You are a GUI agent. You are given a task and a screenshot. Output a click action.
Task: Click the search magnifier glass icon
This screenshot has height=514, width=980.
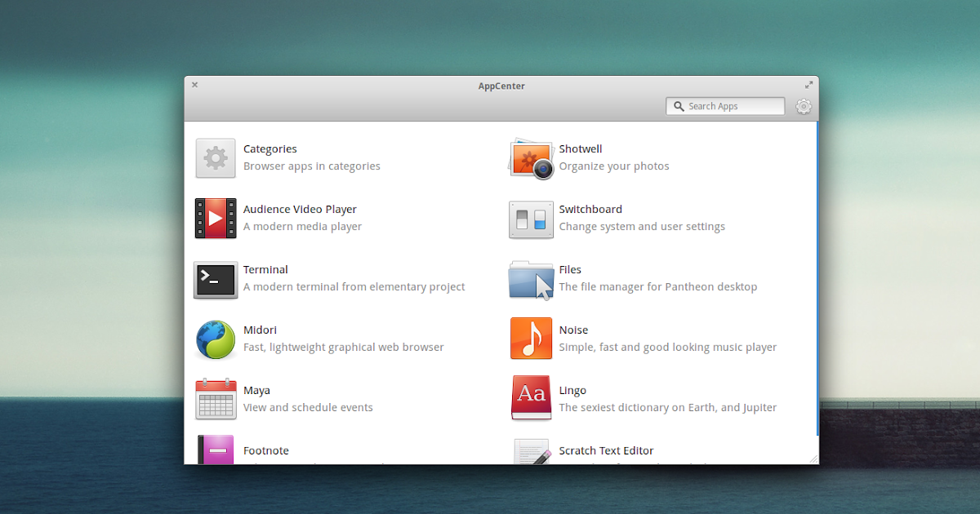click(x=679, y=106)
